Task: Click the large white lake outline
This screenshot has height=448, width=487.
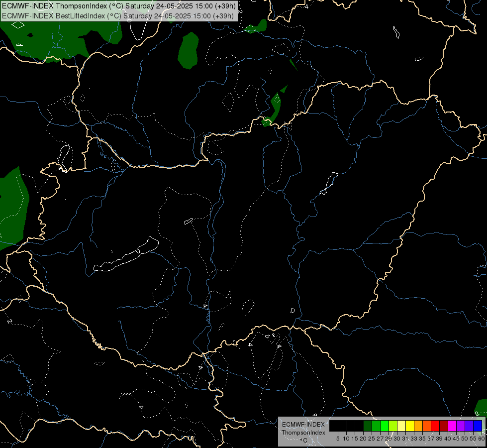Action: coord(126,255)
